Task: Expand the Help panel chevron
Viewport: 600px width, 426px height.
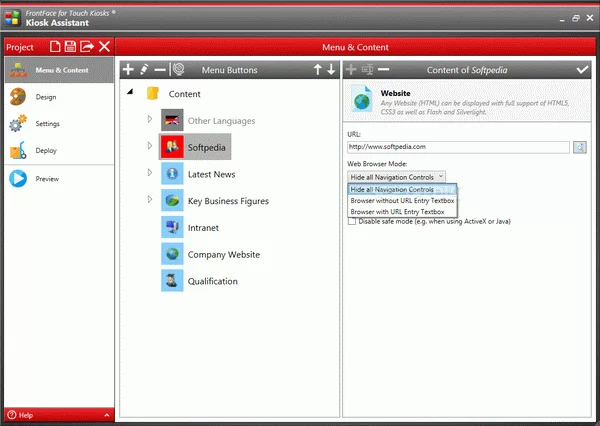Action: coord(107,415)
